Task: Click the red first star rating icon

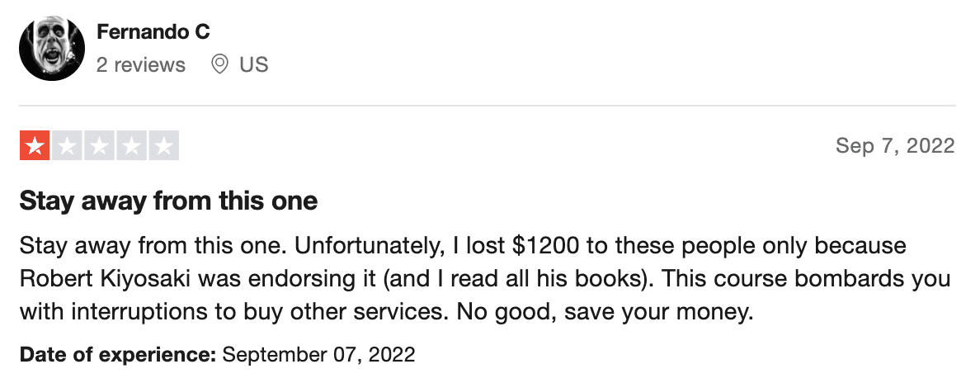Action: pyautogui.click(x=35, y=145)
